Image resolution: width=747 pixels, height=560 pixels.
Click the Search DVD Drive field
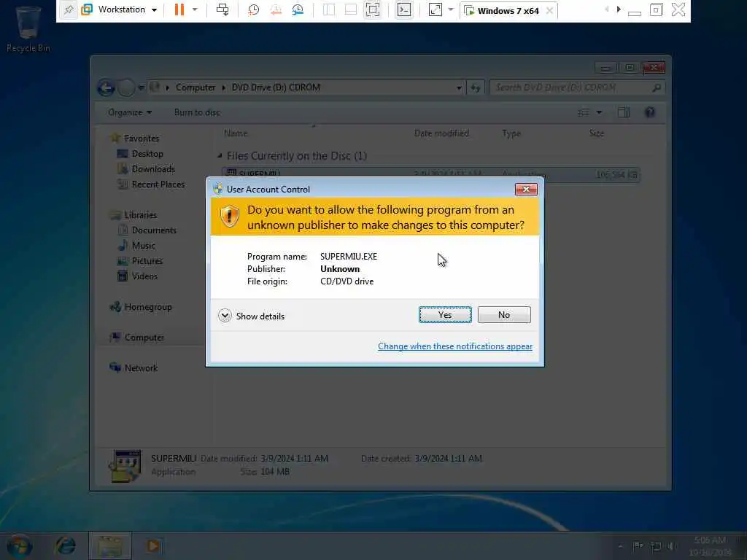click(577, 87)
